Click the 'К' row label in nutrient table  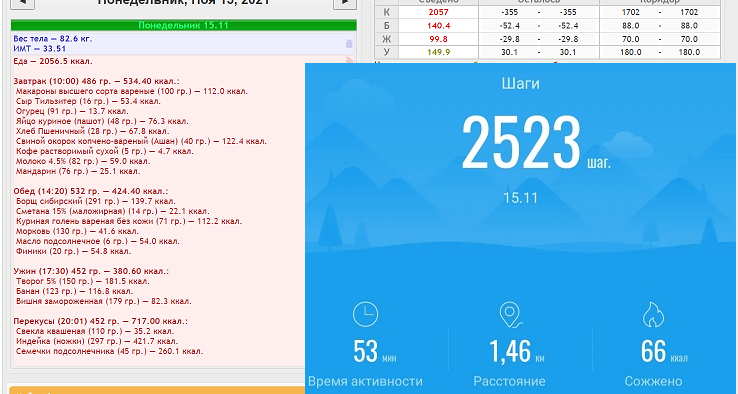387,12
